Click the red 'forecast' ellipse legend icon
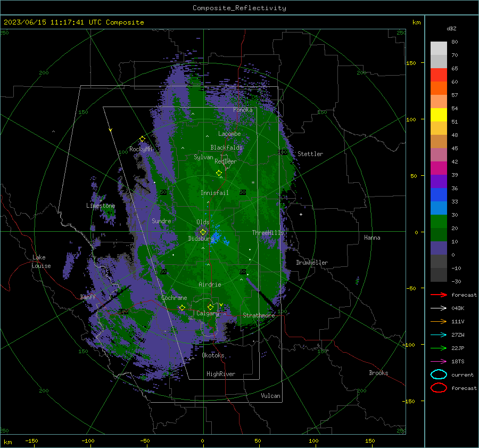The width and height of the screenshot is (479, 448). point(439,388)
